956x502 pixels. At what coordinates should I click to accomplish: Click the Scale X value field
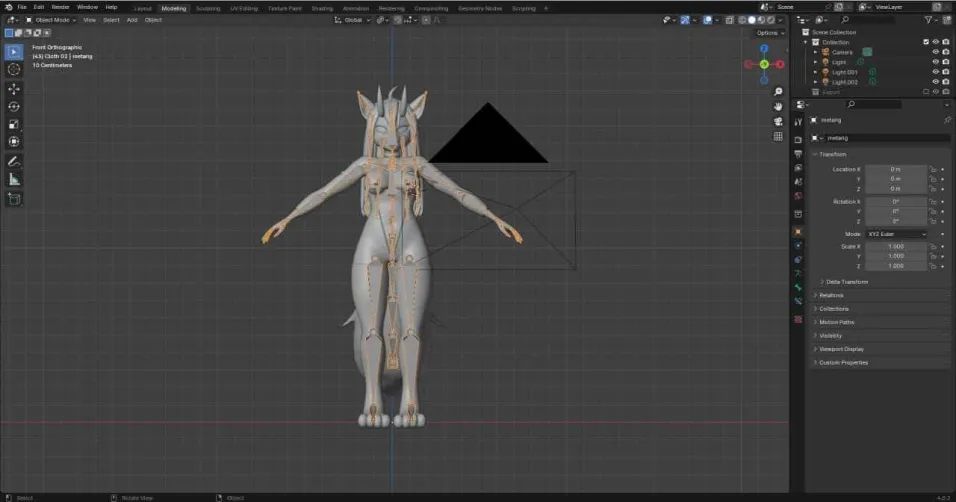point(896,246)
